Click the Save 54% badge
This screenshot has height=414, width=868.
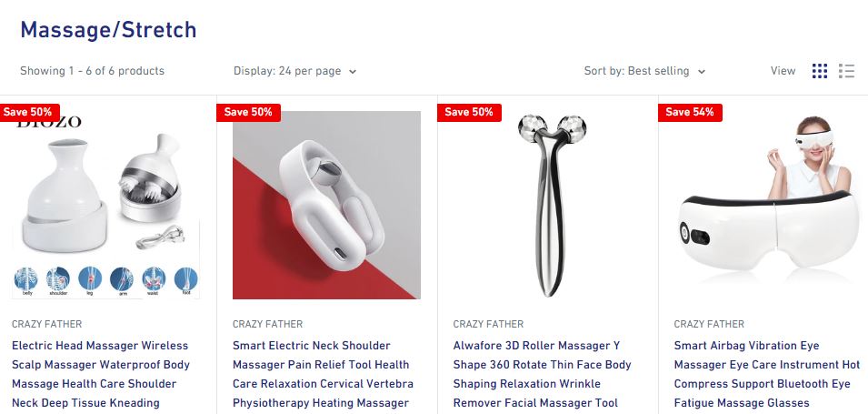tap(690, 113)
